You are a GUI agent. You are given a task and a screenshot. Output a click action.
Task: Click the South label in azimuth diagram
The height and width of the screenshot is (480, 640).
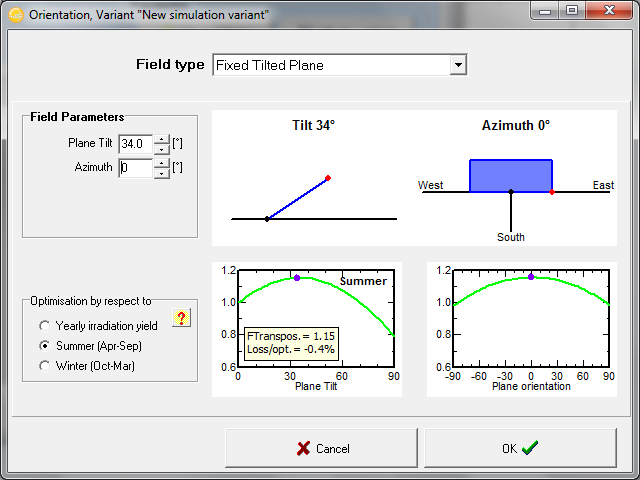[x=511, y=237]
